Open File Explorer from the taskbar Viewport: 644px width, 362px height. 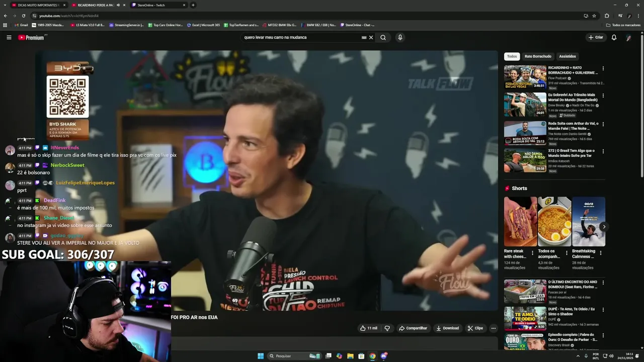pos(350,356)
